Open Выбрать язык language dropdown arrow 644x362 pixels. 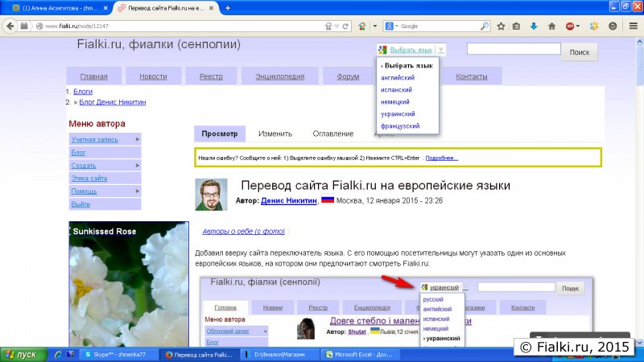(x=440, y=50)
